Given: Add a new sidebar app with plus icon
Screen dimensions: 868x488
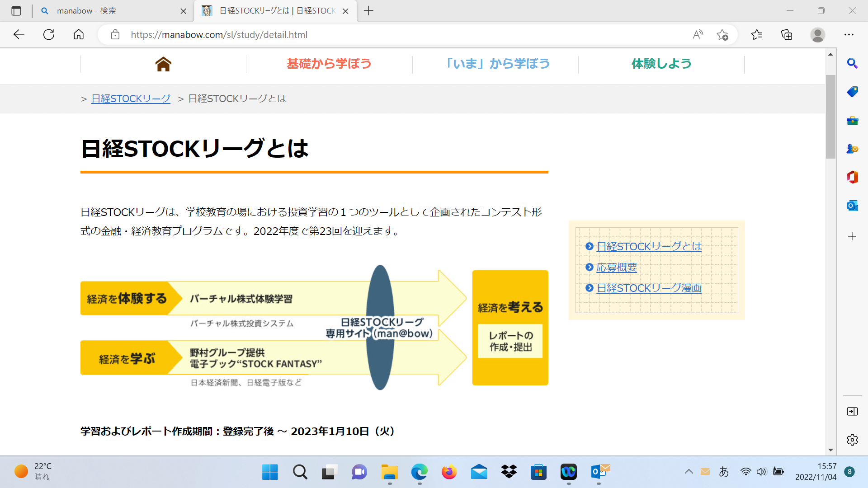Looking at the screenshot, I should [x=852, y=236].
